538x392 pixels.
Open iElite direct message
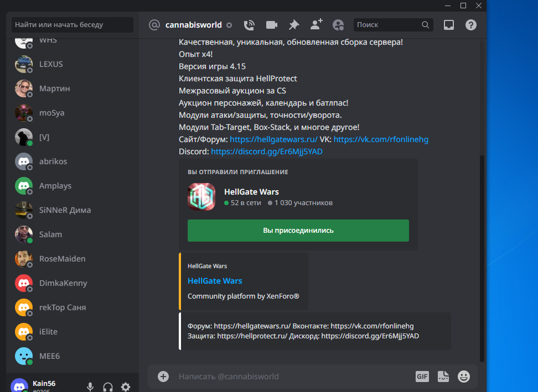click(x=73, y=332)
